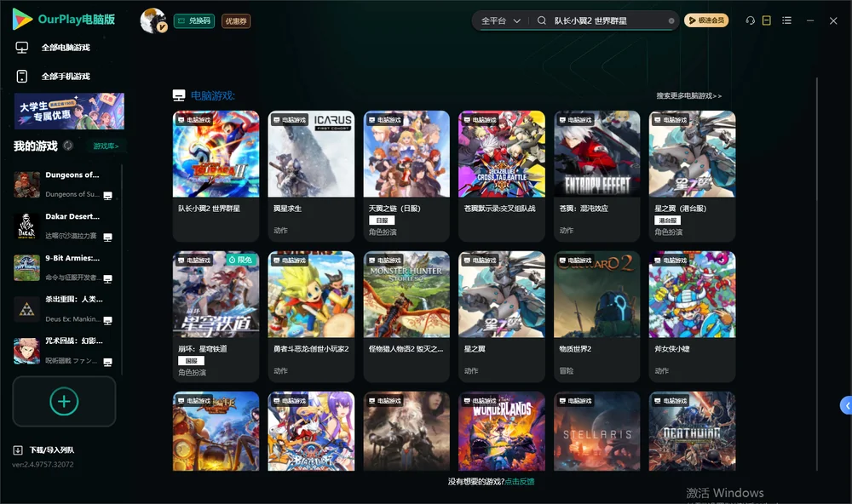Open the list menu icon in title bar
Image resolution: width=852 pixels, height=504 pixels.
coord(786,20)
